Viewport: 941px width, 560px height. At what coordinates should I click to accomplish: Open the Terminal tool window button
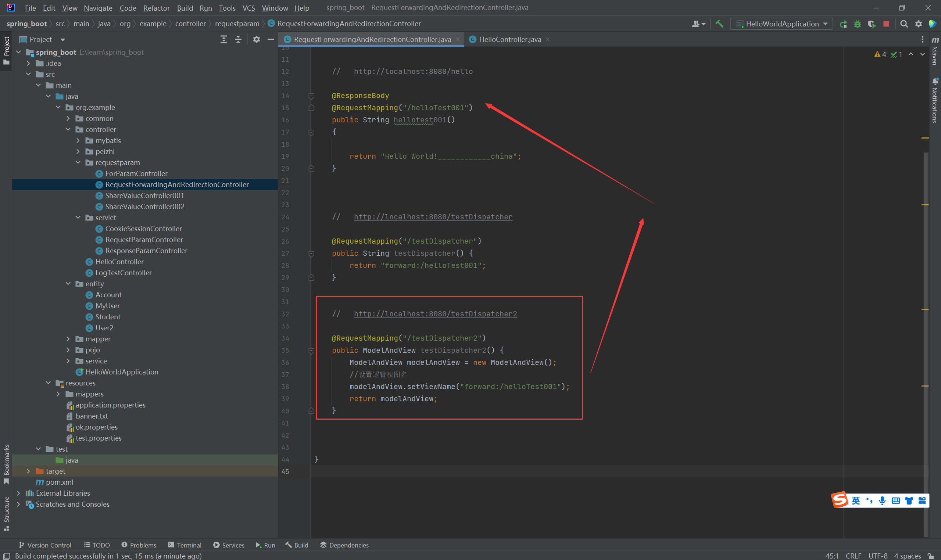[185, 545]
